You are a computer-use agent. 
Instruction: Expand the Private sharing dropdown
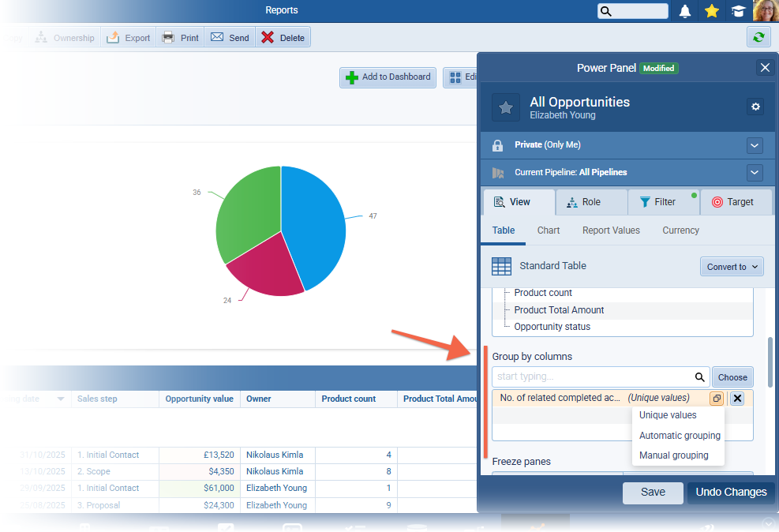[755, 145]
